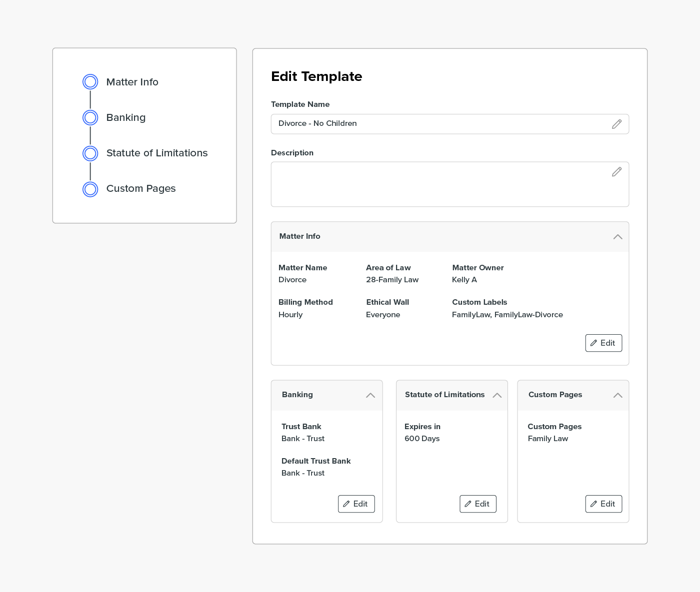Collapse the Custom Pages panel chevron
This screenshot has width=700, height=592.
pyautogui.click(x=617, y=395)
